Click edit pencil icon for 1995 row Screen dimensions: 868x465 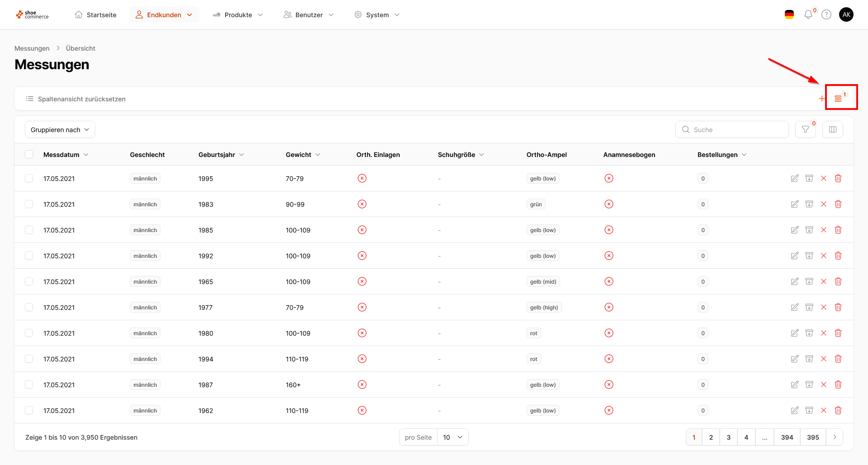(x=794, y=178)
